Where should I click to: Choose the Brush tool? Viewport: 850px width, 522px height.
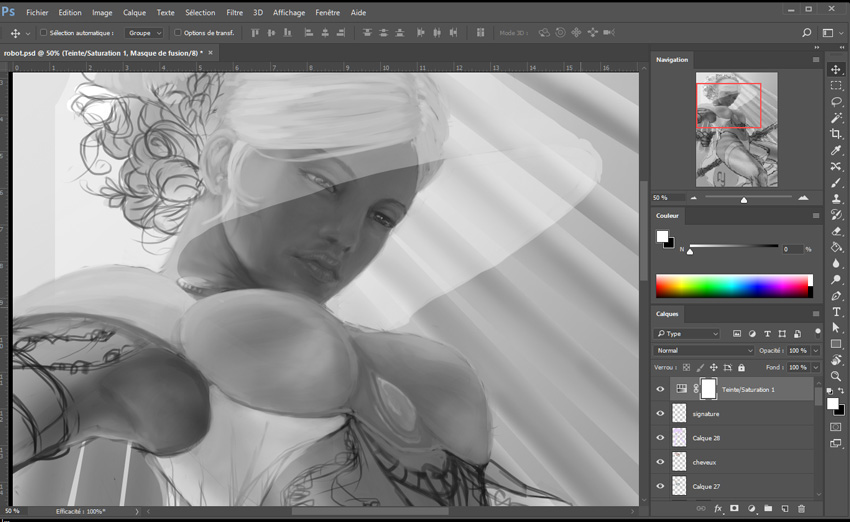(x=836, y=182)
